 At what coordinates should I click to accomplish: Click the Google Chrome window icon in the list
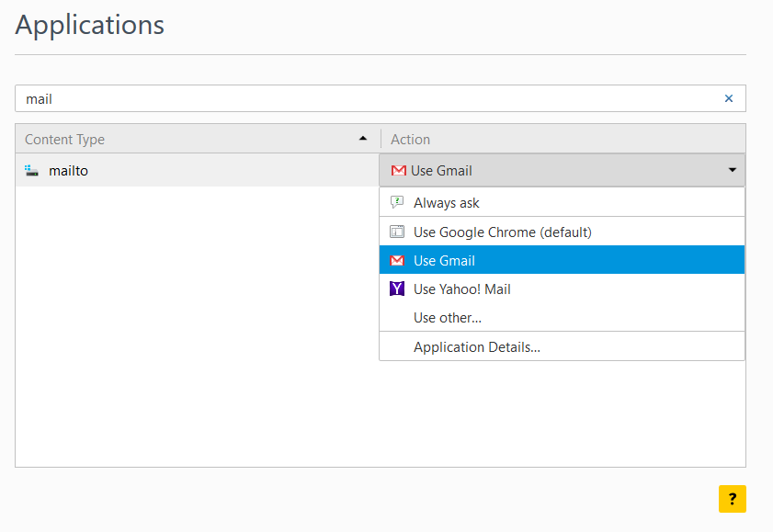397,232
